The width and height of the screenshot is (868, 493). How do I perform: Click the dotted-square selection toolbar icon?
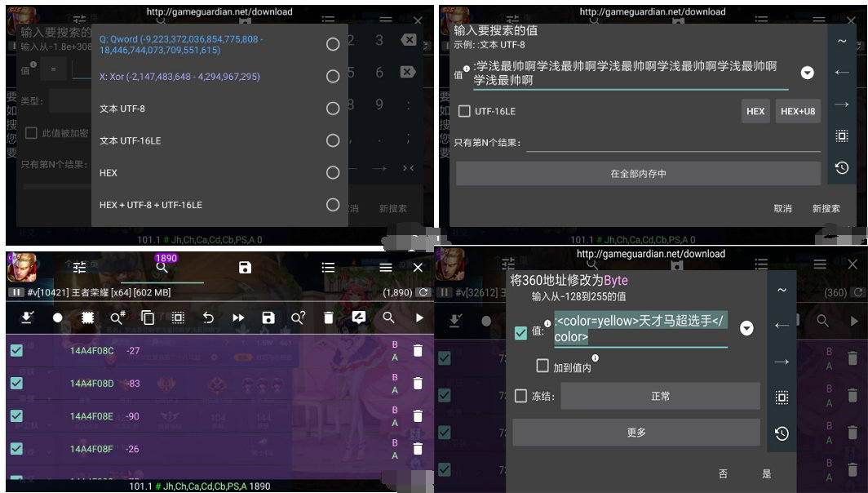178,318
